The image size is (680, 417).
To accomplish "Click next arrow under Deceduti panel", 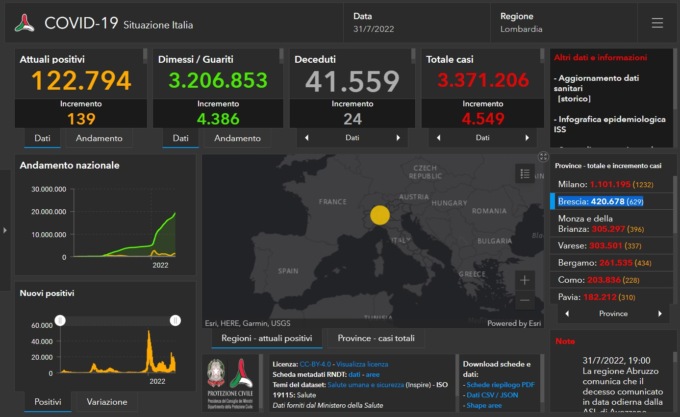I will coord(398,138).
